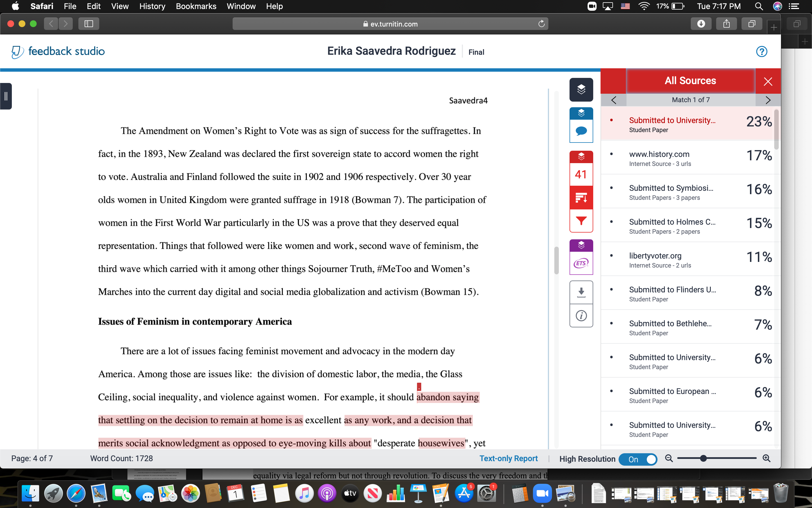Open the similarity filter funnel icon
Screen dimensions: 812x508
coord(581,221)
